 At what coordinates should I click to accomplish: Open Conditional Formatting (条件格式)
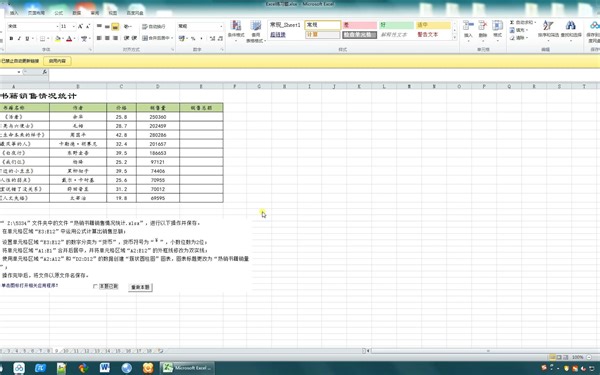(236, 30)
